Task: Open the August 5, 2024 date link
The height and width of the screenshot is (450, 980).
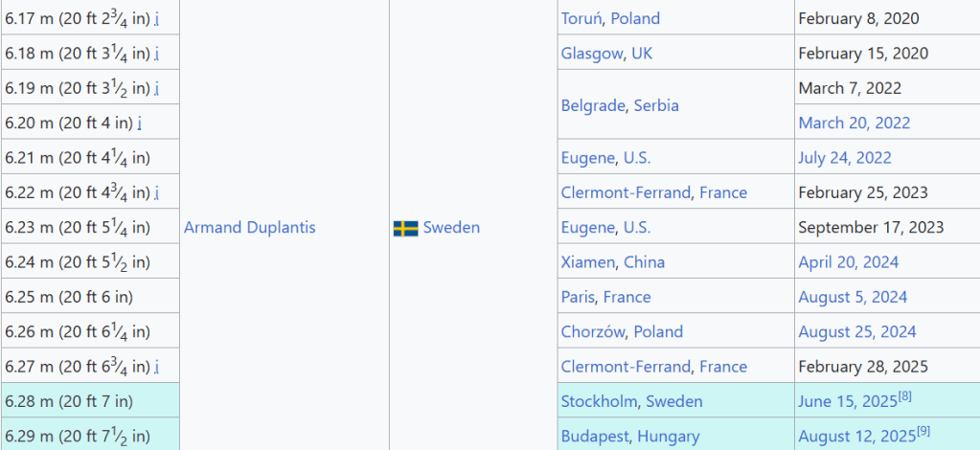Action: point(853,297)
